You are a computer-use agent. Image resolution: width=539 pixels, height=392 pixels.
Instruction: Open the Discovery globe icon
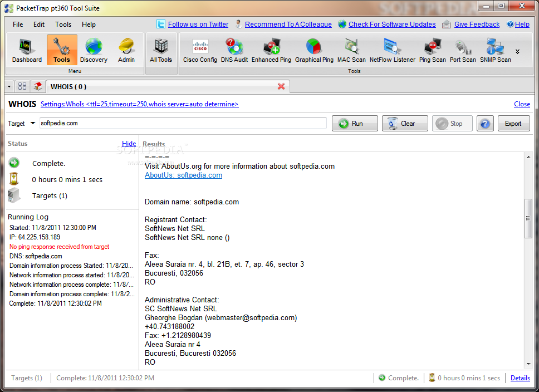(94, 51)
